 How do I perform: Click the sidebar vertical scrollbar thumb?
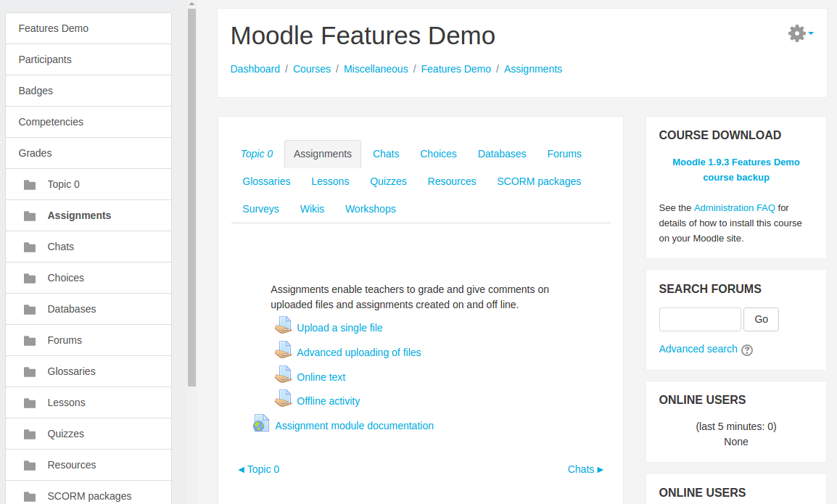[x=191, y=197]
